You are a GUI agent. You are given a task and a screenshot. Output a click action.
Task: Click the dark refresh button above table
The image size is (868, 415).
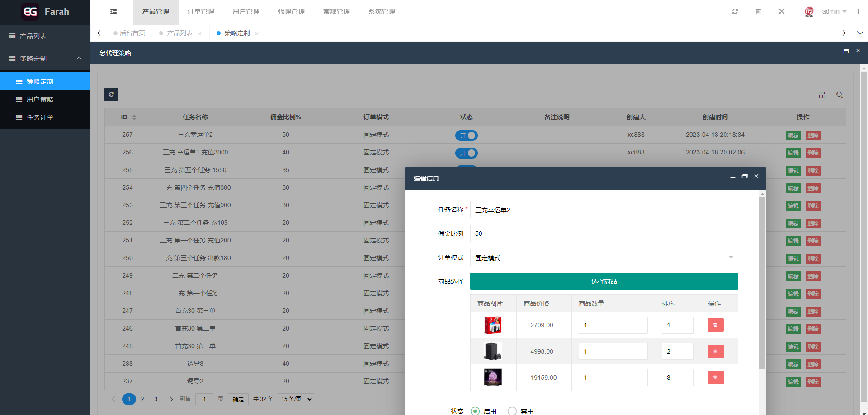(x=111, y=94)
